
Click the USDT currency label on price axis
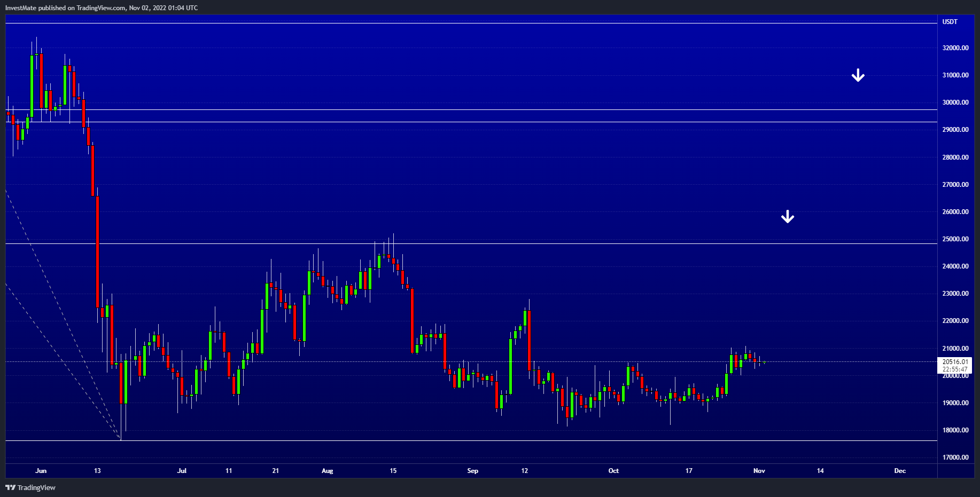(950, 22)
